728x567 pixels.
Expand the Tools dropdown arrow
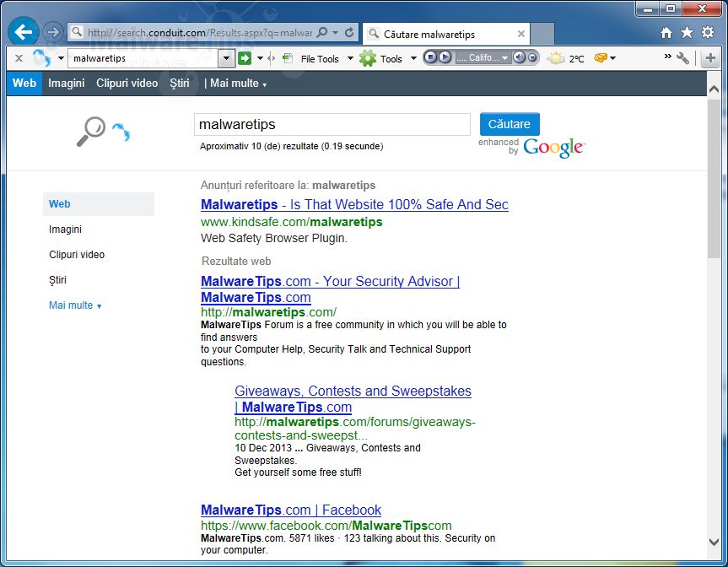click(413, 58)
